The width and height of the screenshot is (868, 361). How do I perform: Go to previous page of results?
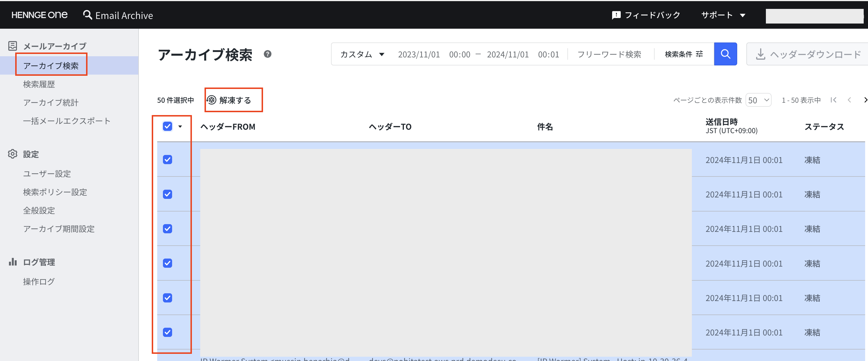[849, 100]
